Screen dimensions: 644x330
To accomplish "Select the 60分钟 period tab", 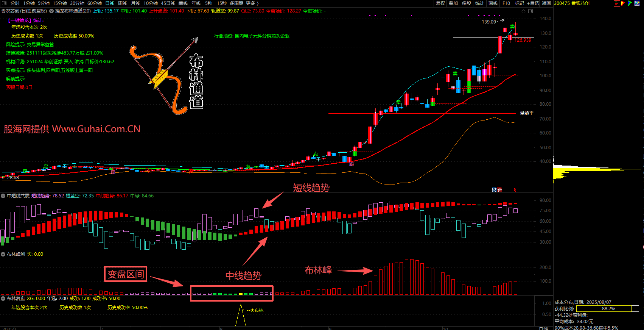I will (x=95, y=3).
